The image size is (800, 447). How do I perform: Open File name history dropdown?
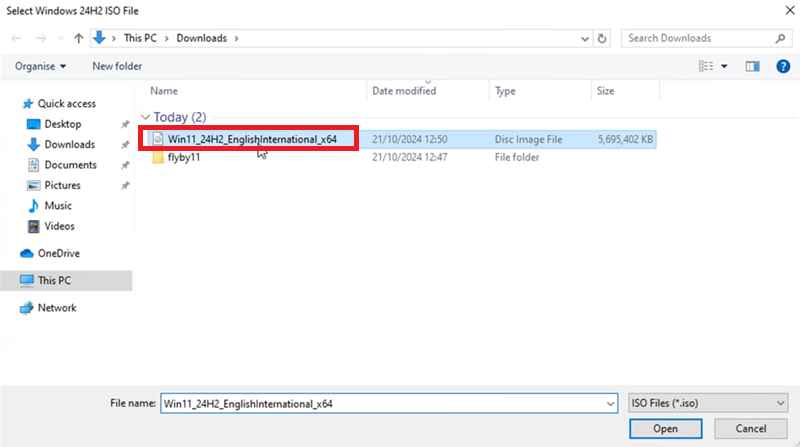tap(610, 404)
